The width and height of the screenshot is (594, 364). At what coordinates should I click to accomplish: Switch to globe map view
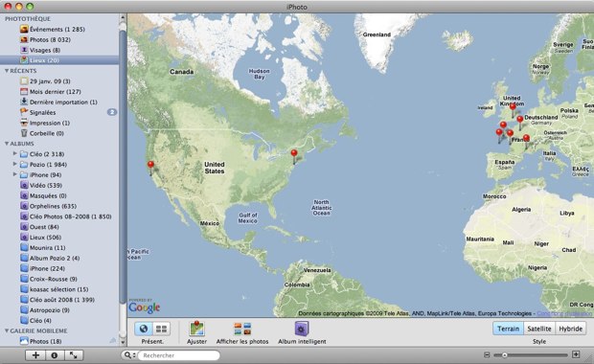(x=144, y=329)
